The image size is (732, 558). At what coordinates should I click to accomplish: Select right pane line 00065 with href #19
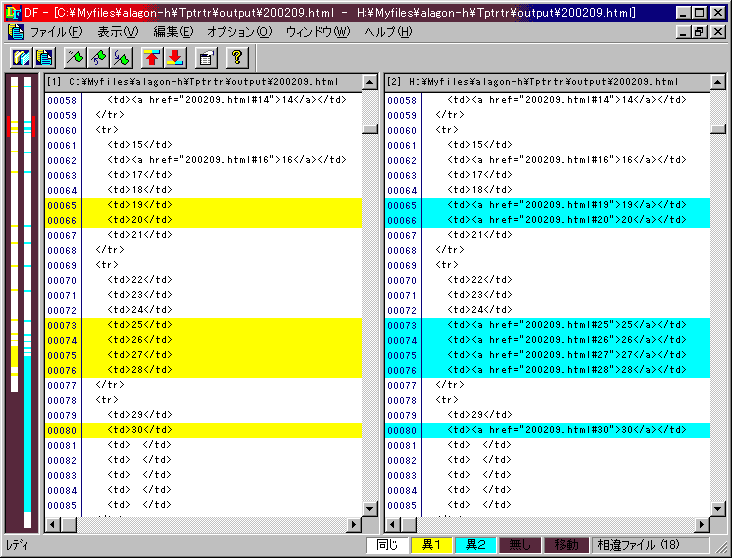tap(548, 205)
